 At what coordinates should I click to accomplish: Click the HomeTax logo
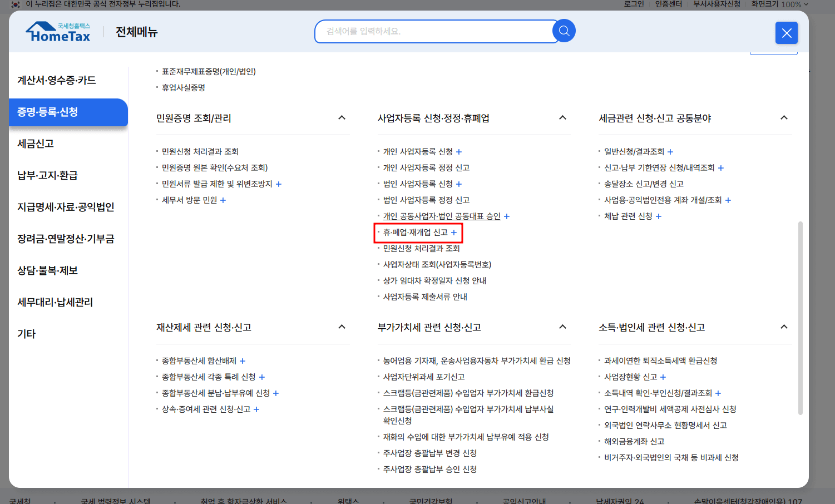coord(57,31)
